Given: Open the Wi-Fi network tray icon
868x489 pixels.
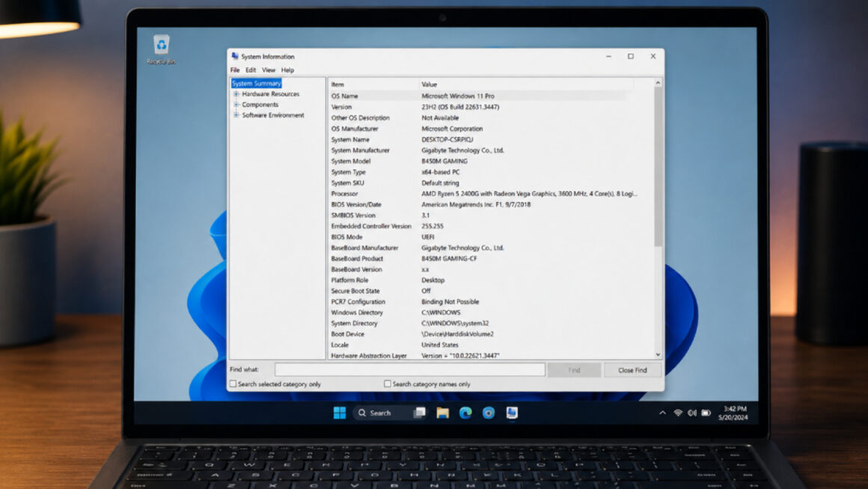Looking at the screenshot, I should click(x=678, y=413).
